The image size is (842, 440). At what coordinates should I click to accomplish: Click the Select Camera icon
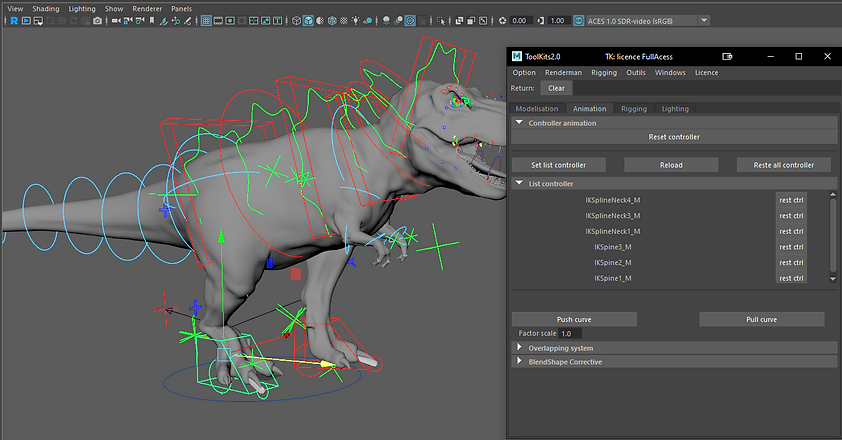(x=116, y=21)
